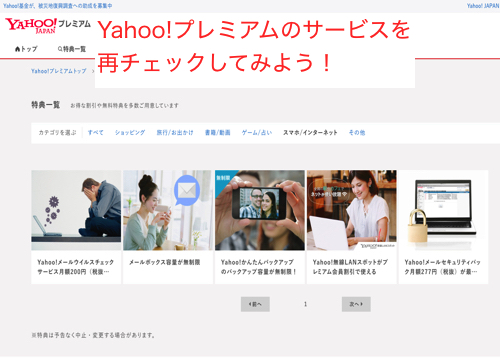Open the 特典一覧 search tab

click(72, 49)
